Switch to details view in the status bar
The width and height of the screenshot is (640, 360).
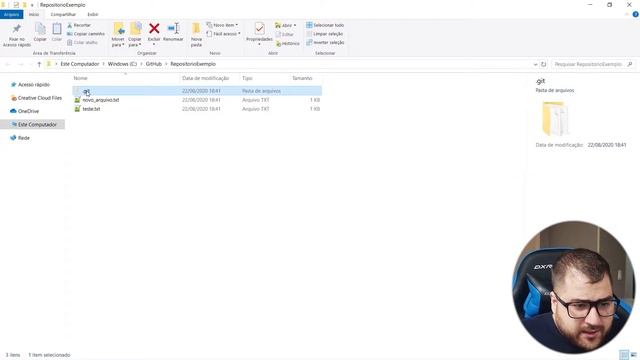[624, 355]
